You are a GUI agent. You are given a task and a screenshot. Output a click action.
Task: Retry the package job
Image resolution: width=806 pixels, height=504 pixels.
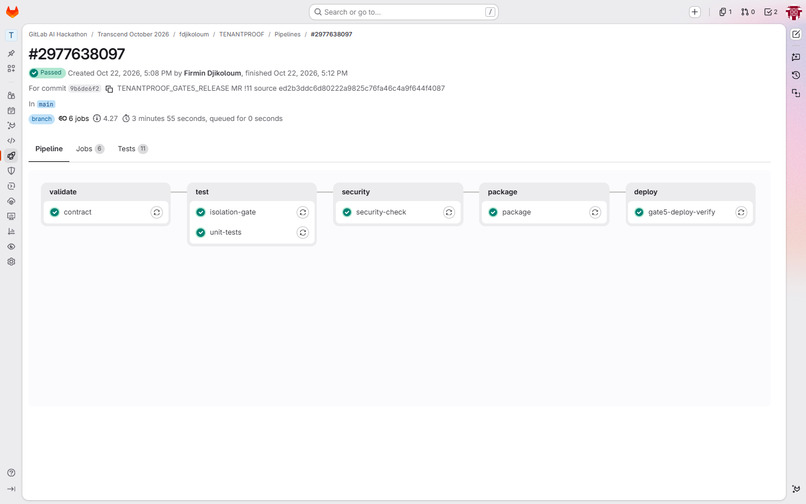pyautogui.click(x=595, y=212)
